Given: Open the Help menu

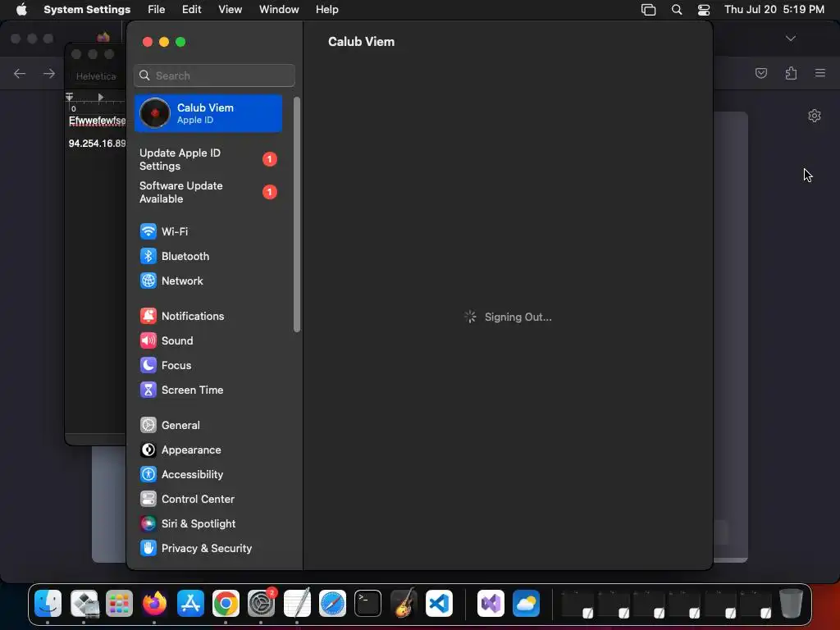Looking at the screenshot, I should 326,10.
